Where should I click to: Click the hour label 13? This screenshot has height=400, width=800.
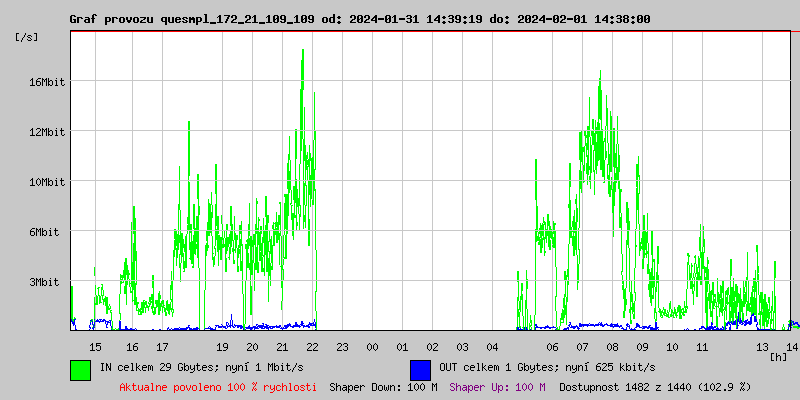point(762,347)
